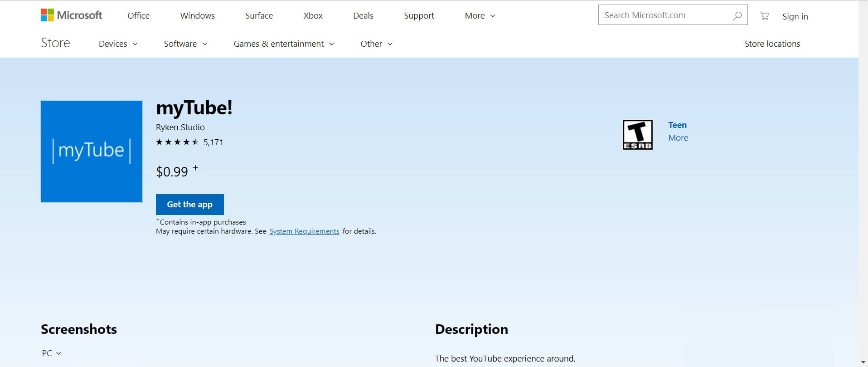
Task: Click the scrollbar down arrow
Action: coord(863,362)
